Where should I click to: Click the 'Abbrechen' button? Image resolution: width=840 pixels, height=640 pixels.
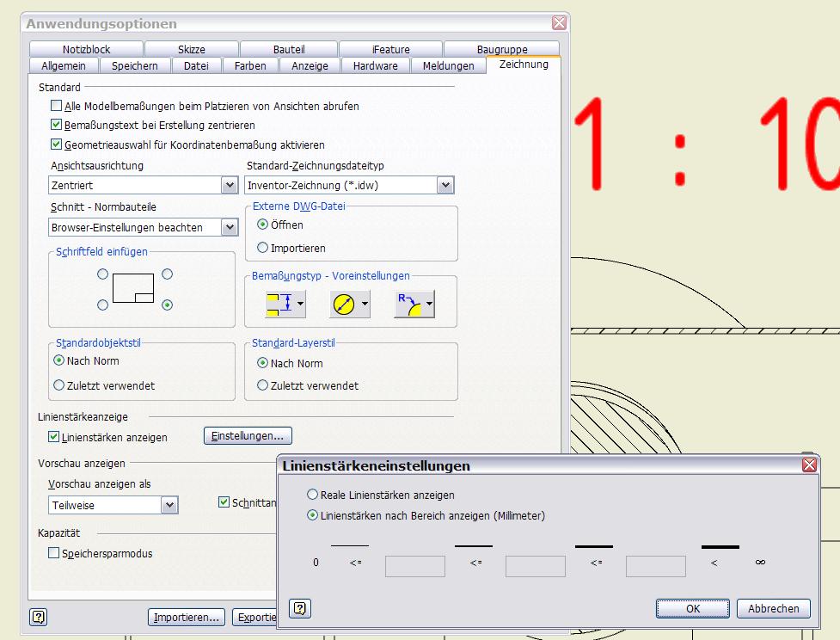pyautogui.click(x=774, y=608)
